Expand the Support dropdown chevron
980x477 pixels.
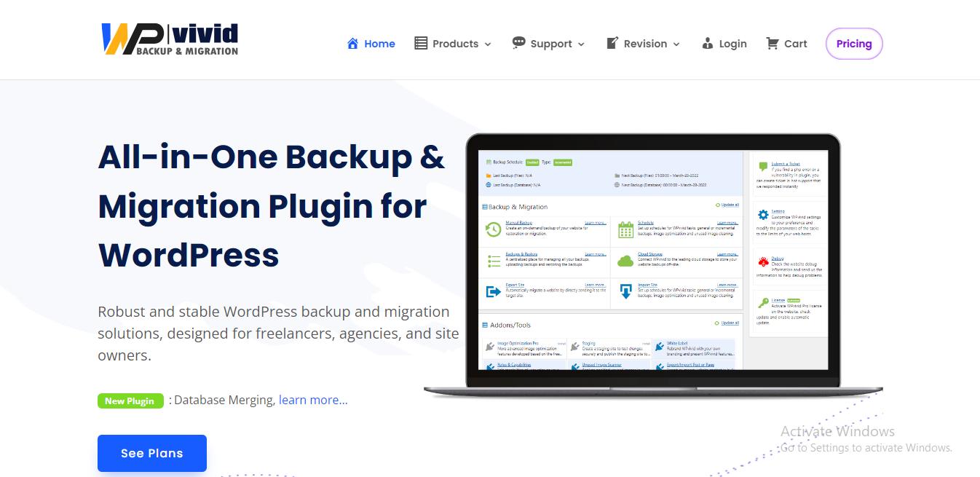pyautogui.click(x=581, y=44)
